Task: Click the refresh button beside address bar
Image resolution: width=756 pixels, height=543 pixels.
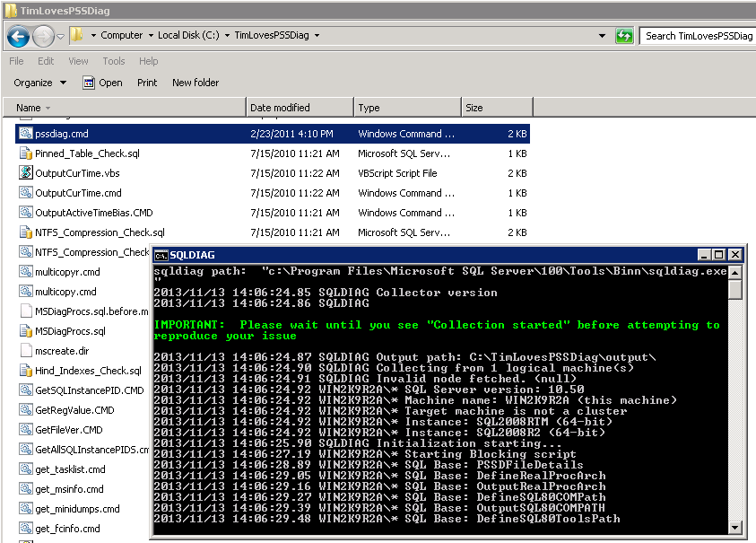Action: [x=624, y=36]
